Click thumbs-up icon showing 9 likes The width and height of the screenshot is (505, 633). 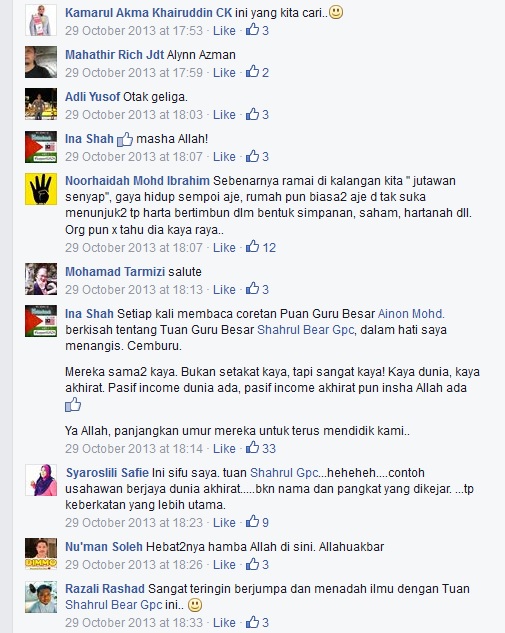click(x=252, y=521)
